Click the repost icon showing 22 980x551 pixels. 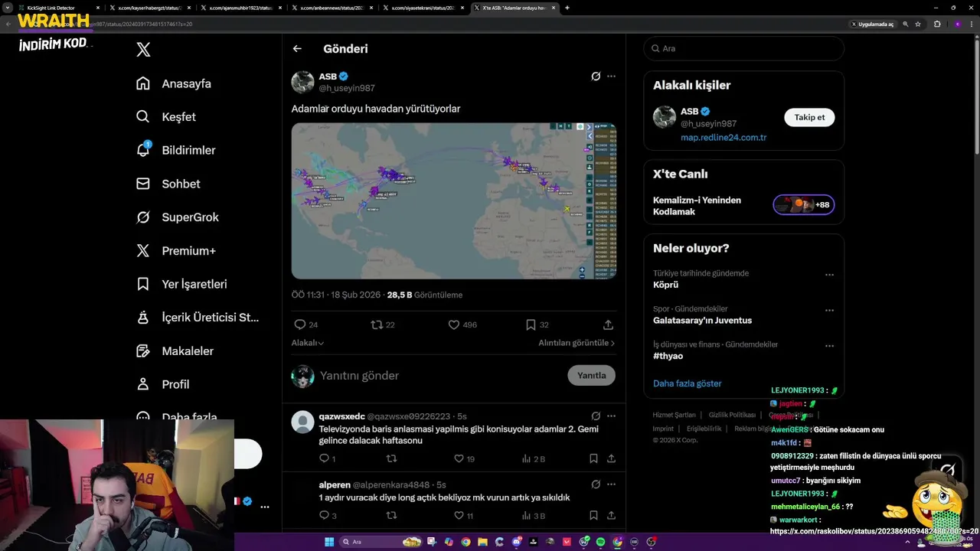377,324
